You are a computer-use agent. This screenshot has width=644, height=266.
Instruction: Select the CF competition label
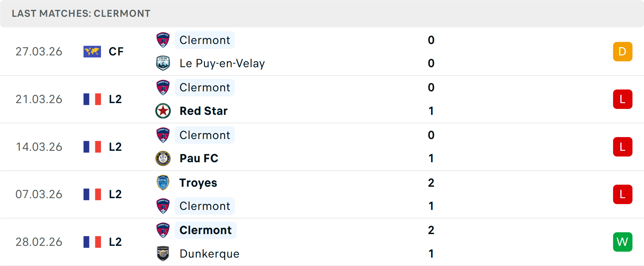coord(116,52)
